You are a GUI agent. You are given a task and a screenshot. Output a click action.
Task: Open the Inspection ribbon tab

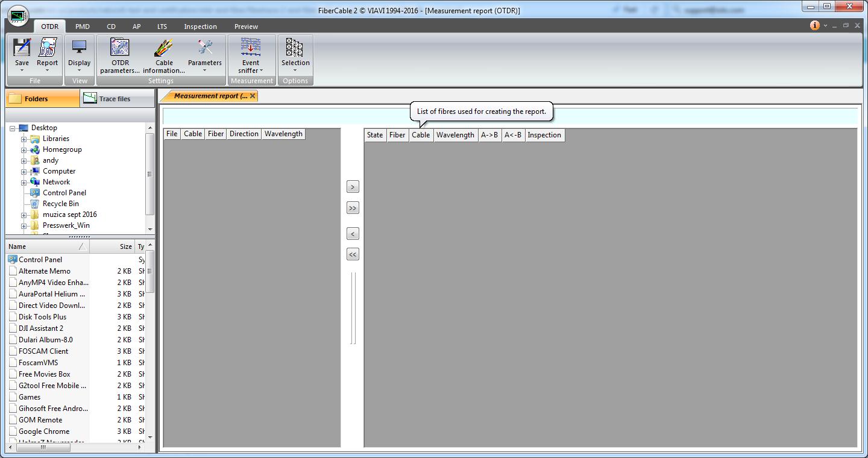click(200, 27)
